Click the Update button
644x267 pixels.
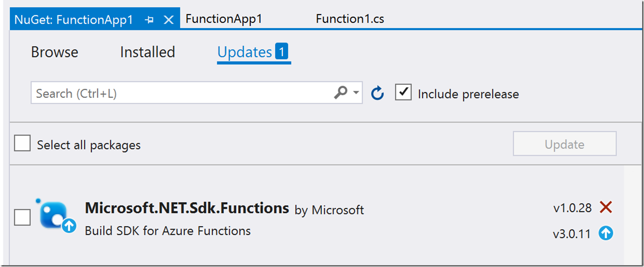tap(564, 144)
